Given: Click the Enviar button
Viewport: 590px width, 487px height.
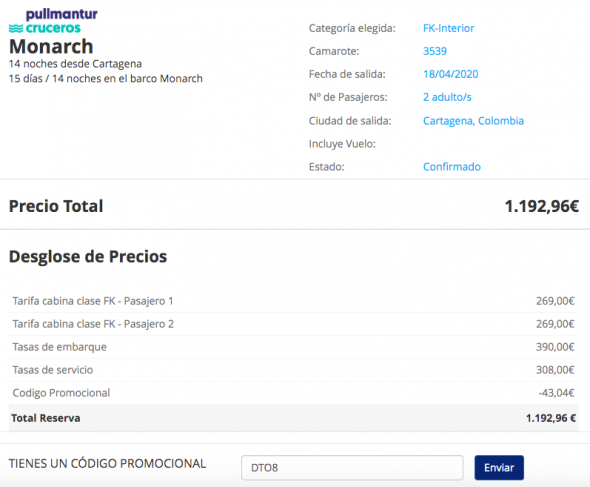Looking at the screenshot, I should click(499, 467).
